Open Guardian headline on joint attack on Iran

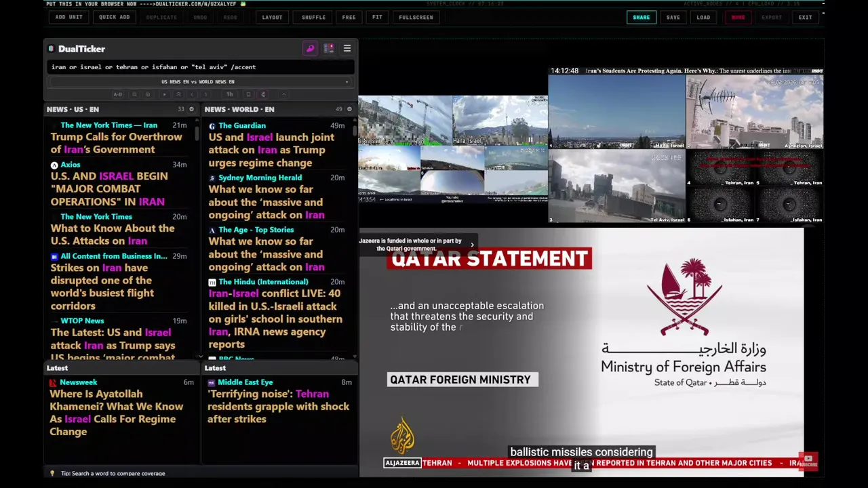pyautogui.click(x=271, y=150)
